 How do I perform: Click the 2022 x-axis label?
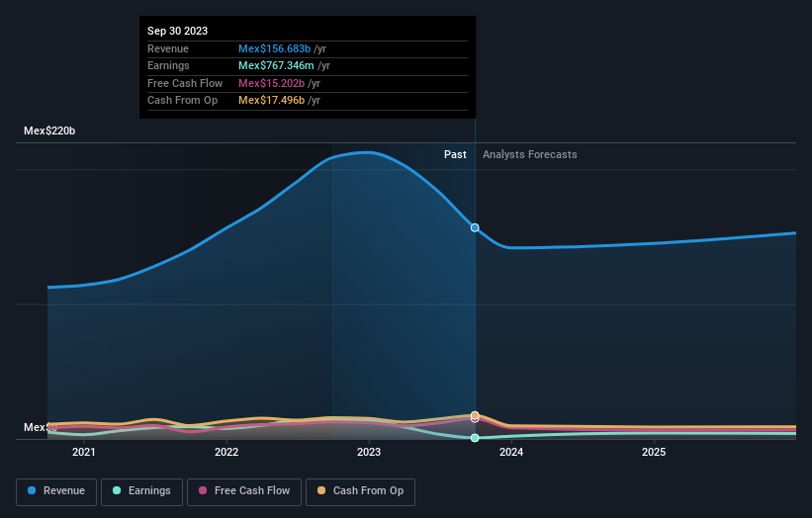(226, 452)
